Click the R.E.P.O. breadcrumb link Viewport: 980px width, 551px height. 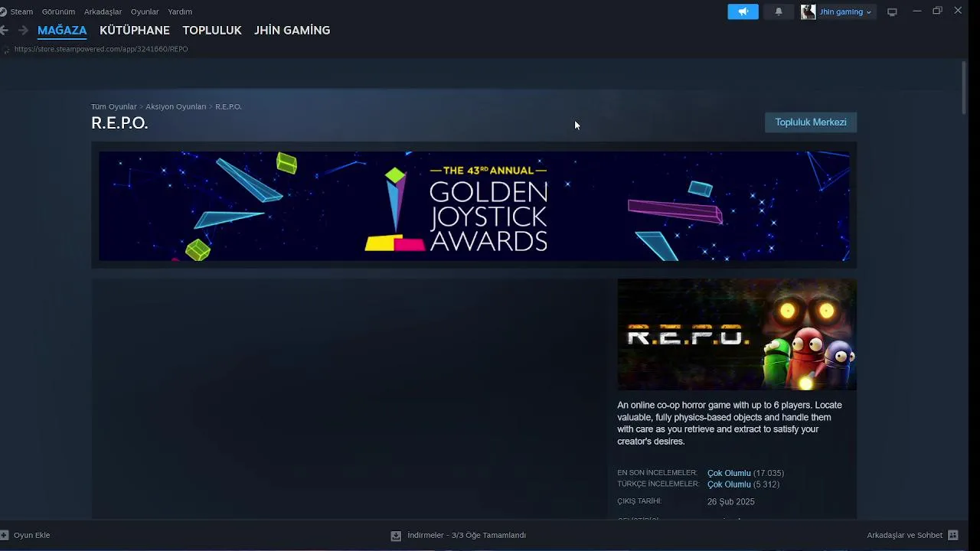click(x=228, y=106)
